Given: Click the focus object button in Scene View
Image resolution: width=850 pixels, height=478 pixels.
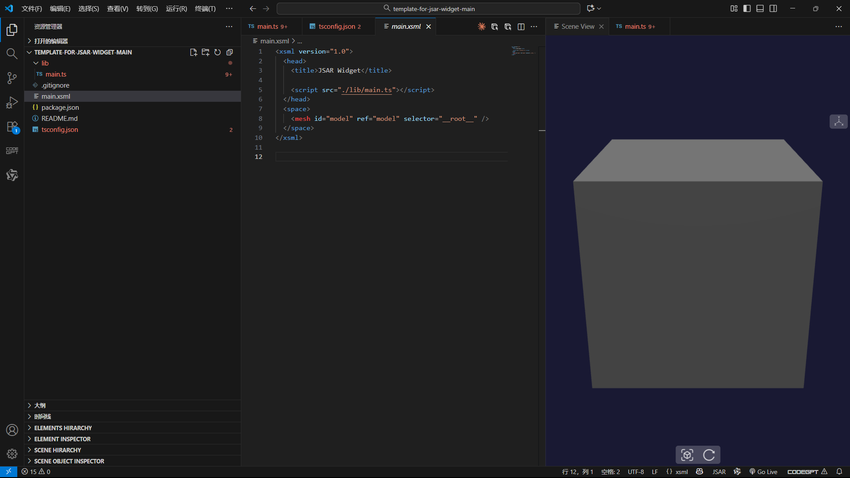Looking at the screenshot, I should (687, 455).
